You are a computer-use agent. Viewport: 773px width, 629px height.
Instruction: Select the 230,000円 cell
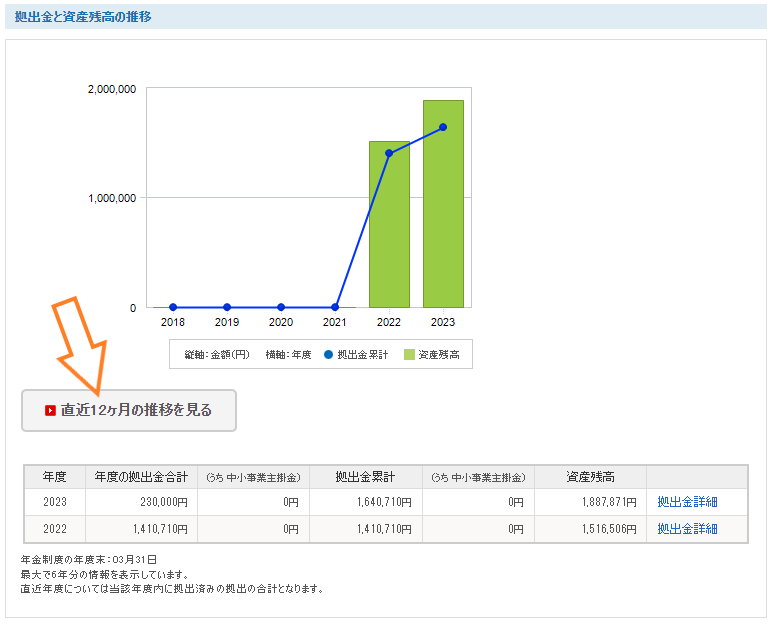[x=141, y=502]
